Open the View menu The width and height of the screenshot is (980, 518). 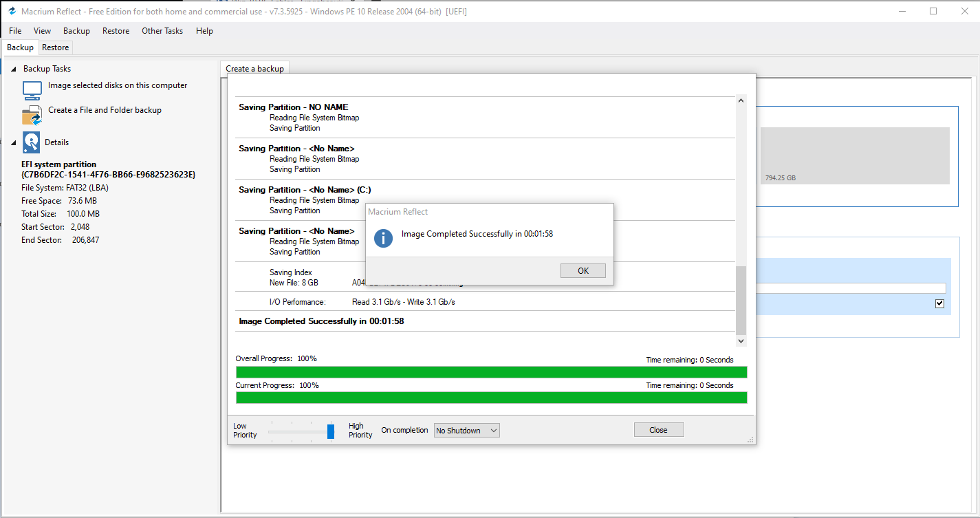tap(43, 31)
